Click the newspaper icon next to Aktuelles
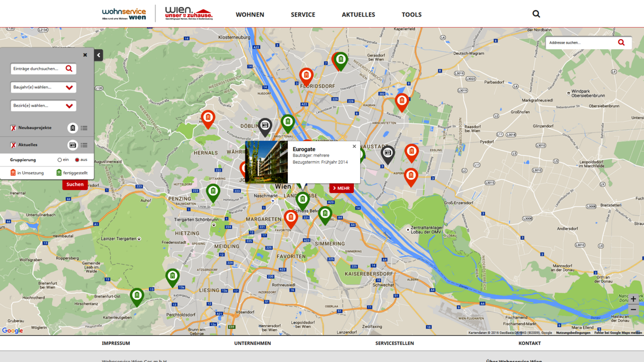The image size is (644, 362). tap(73, 145)
